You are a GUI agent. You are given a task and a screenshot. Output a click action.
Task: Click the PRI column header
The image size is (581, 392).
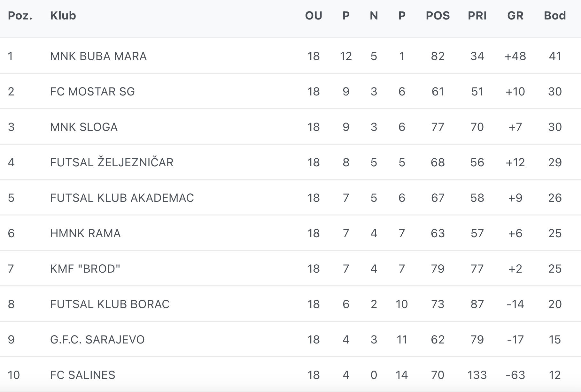[x=477, y=16]
